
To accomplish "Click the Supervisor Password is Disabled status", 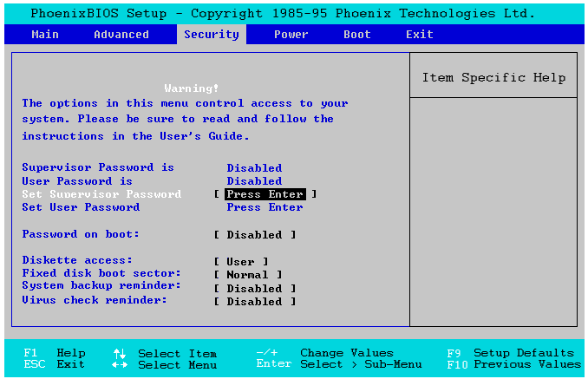I will point(254,168).
